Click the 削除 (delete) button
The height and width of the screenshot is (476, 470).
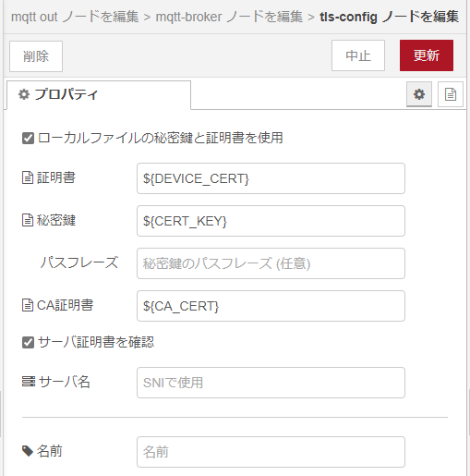[x=36, y=56]
